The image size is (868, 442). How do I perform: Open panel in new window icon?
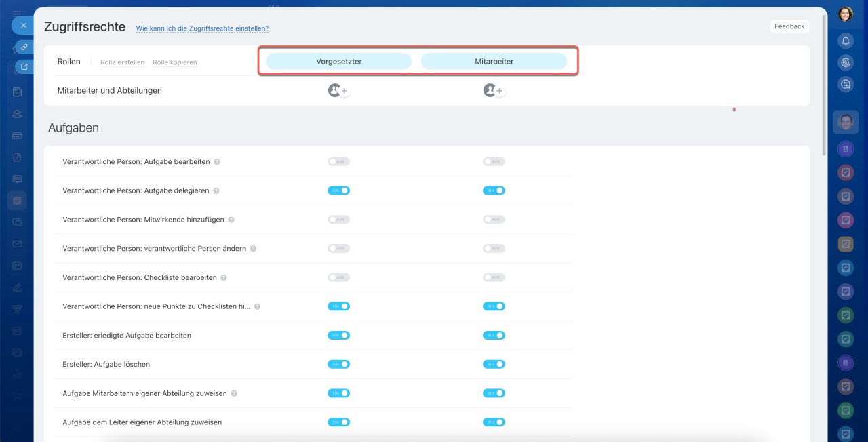pos(24,66)
